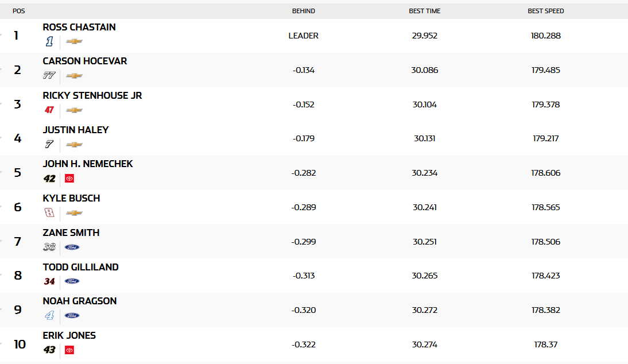Click Carson Hocevar's number 77 car icon
628x364 pixels.
point(49,76)
